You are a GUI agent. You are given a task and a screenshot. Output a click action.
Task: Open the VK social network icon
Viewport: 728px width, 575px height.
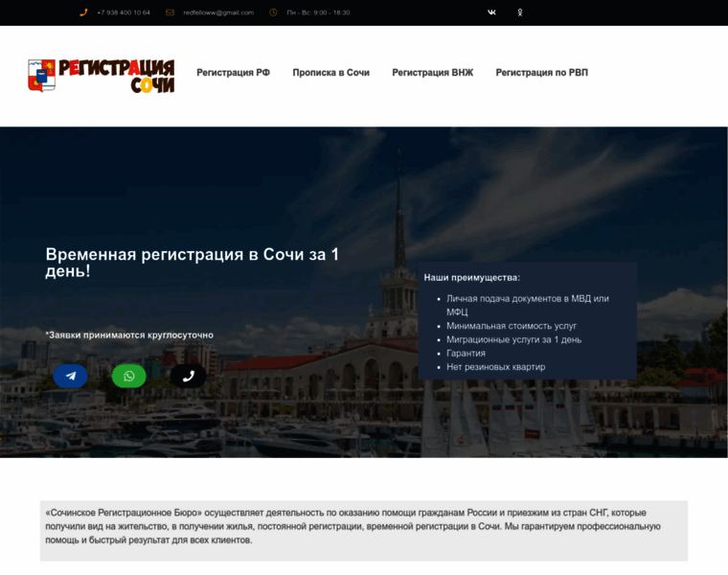491,12
